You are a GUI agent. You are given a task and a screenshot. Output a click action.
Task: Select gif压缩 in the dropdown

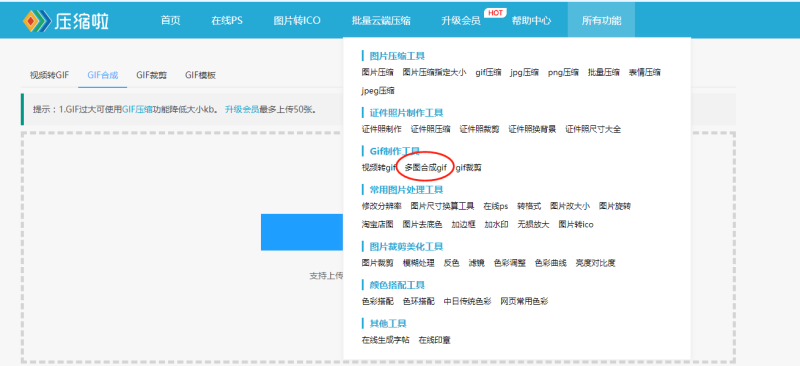tap(488, 72)
